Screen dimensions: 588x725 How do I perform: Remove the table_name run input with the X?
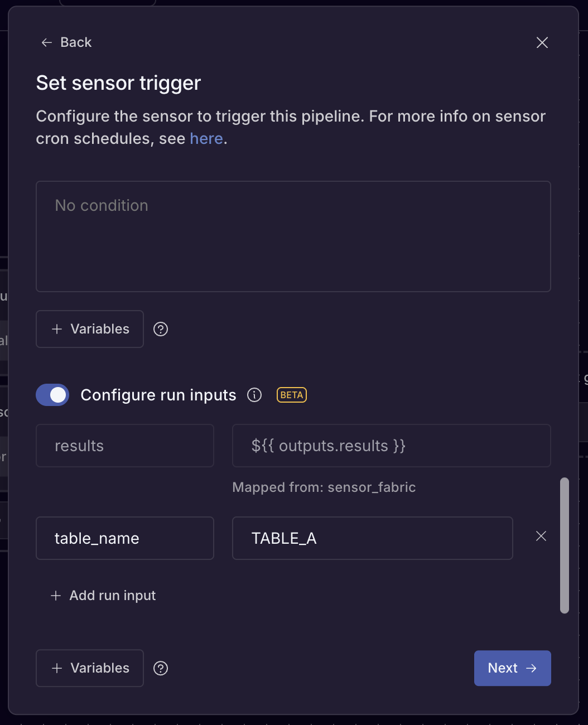541,536
